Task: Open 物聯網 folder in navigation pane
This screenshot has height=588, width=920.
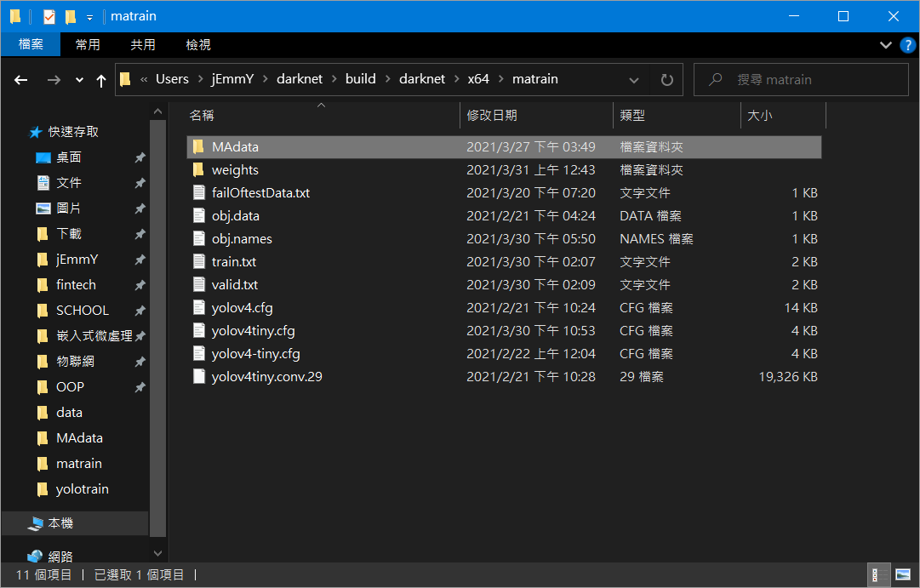Action: [x=75, y=362]
